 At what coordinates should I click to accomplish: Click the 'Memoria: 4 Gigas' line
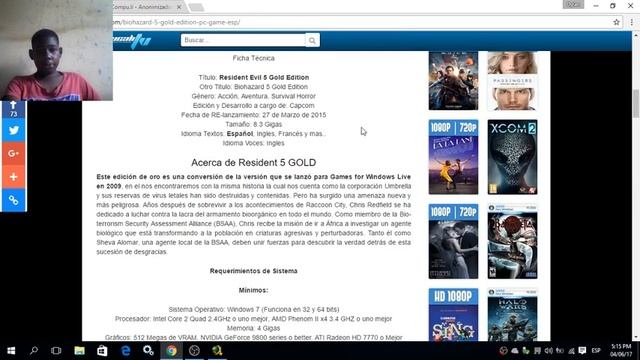coord(253,328)
